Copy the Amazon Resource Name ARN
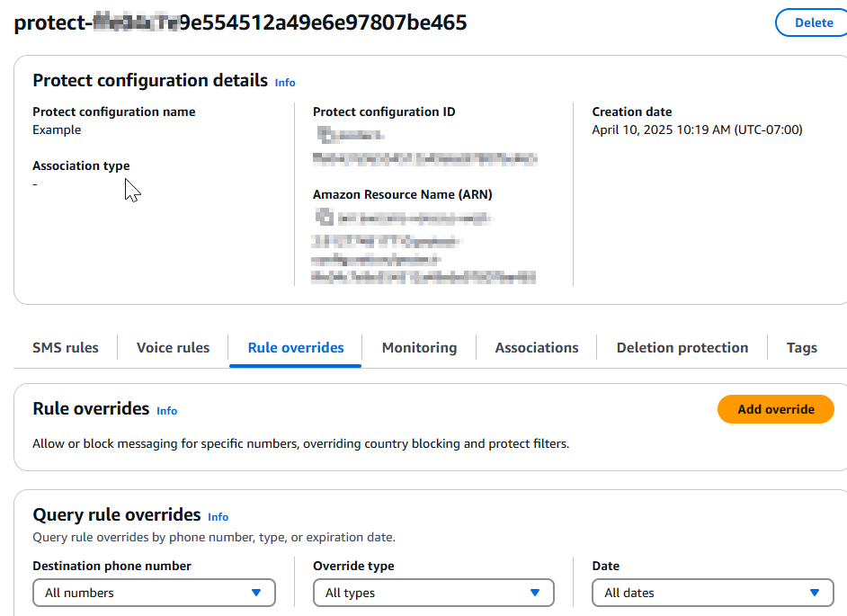Screen dimensions: 847x616 [x=323, y=217]
